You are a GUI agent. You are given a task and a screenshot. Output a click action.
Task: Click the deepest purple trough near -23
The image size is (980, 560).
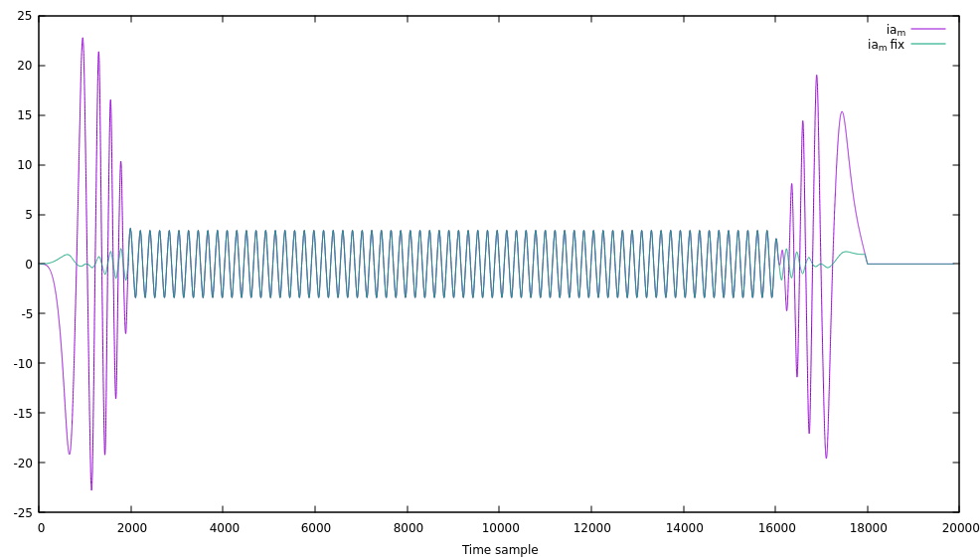91,488
